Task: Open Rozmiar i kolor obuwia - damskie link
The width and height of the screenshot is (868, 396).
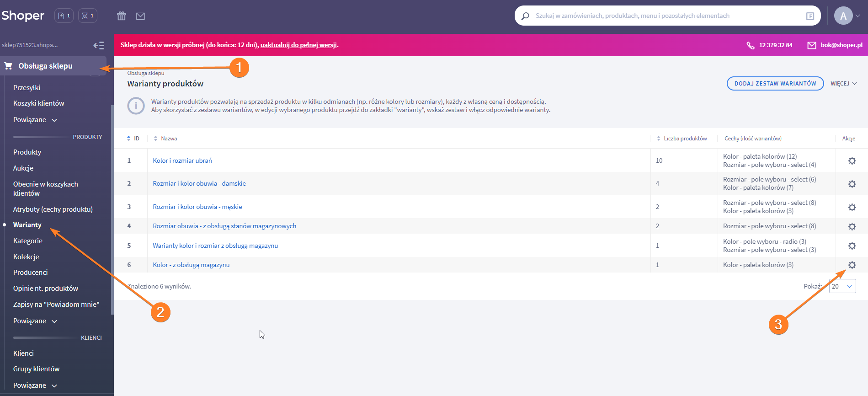Action: coord(199,183)
